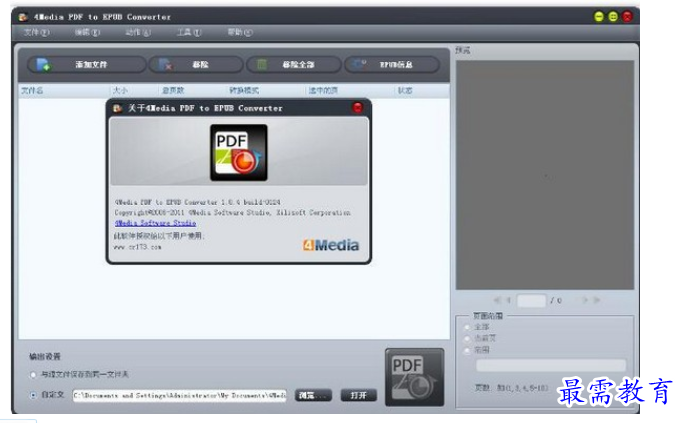Click the Open (打开) output folder button
The width and height of the screenshot is (681, 423).
[358, 396]
